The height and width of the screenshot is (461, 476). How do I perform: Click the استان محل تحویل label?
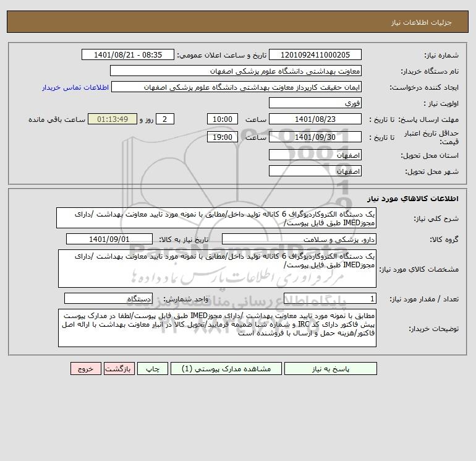(430, 156)
